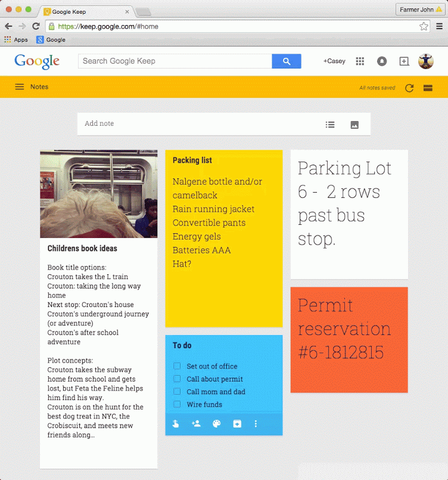
Task: Click the +Casey link
Action: click(x=334, y=61)
